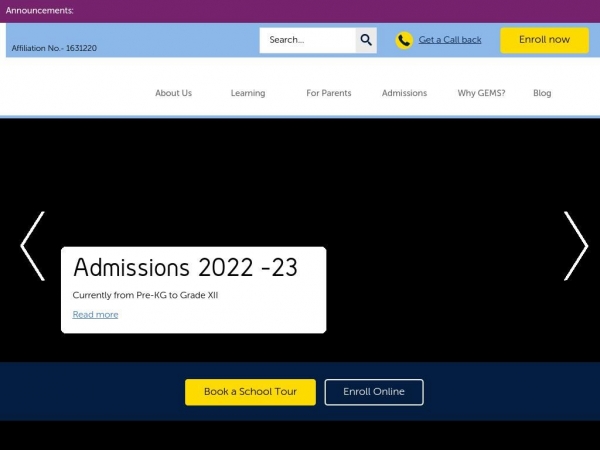
Task: Click the Admissions 2022-23 slide heading
Action: point(185,268)
